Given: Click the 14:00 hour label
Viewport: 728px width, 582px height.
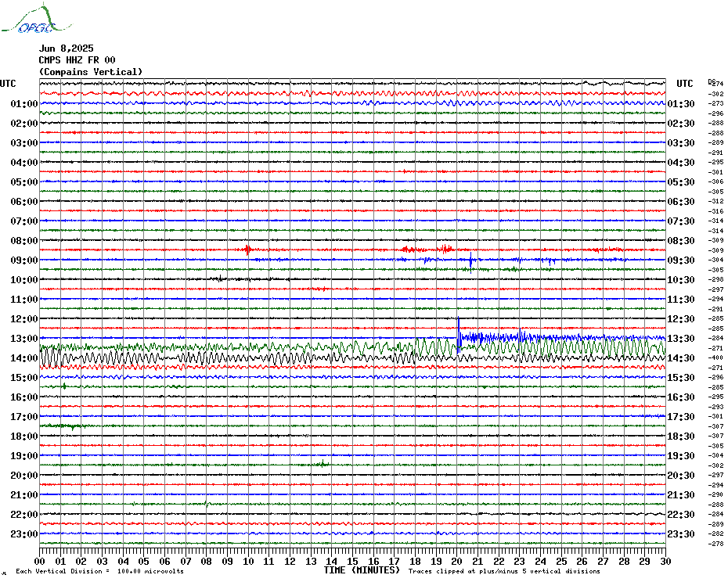Looking at the screenshot, I should click(x=24, y=357).
